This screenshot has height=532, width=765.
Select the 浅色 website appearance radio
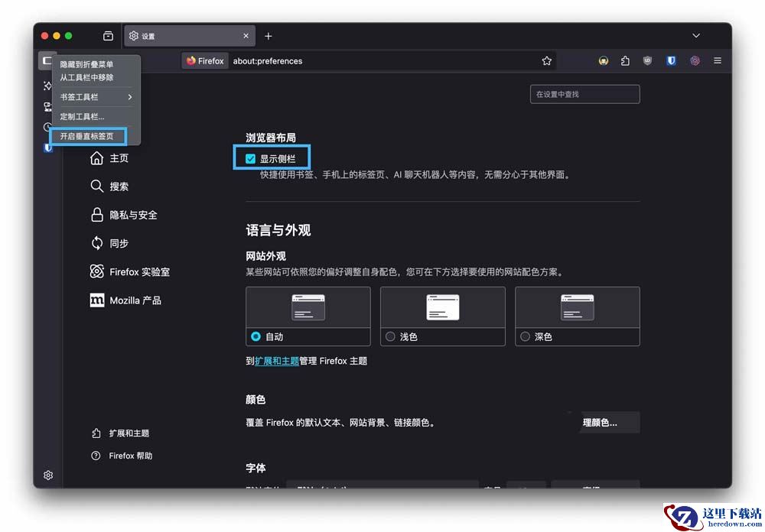390,336
